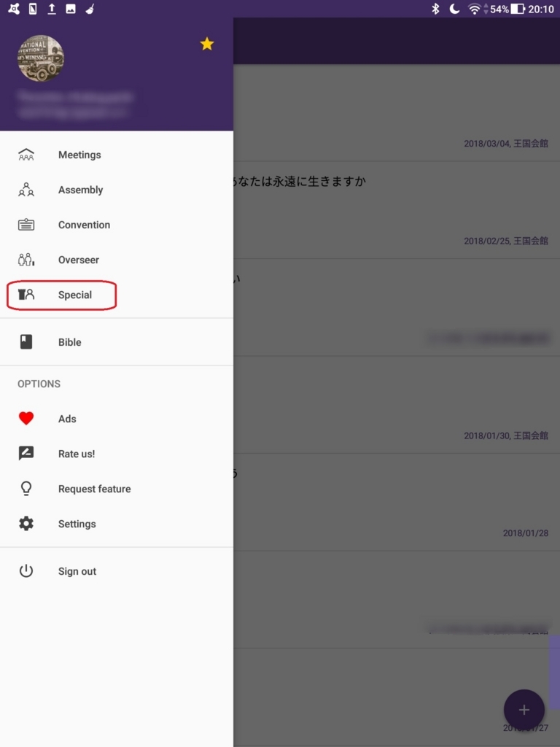The height and width of the screenshot is (747, 560).
Task: Open the note dated 2018/02/25
Action: coord(397,210)
